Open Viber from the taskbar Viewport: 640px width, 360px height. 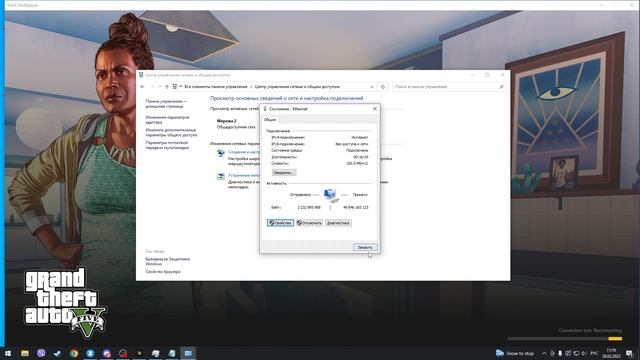41,353
